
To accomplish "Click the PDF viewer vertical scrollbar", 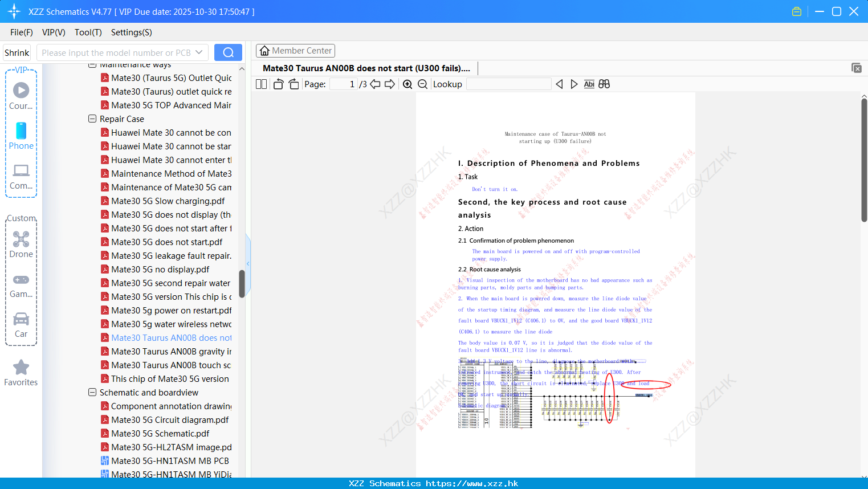I will point(864,160).
